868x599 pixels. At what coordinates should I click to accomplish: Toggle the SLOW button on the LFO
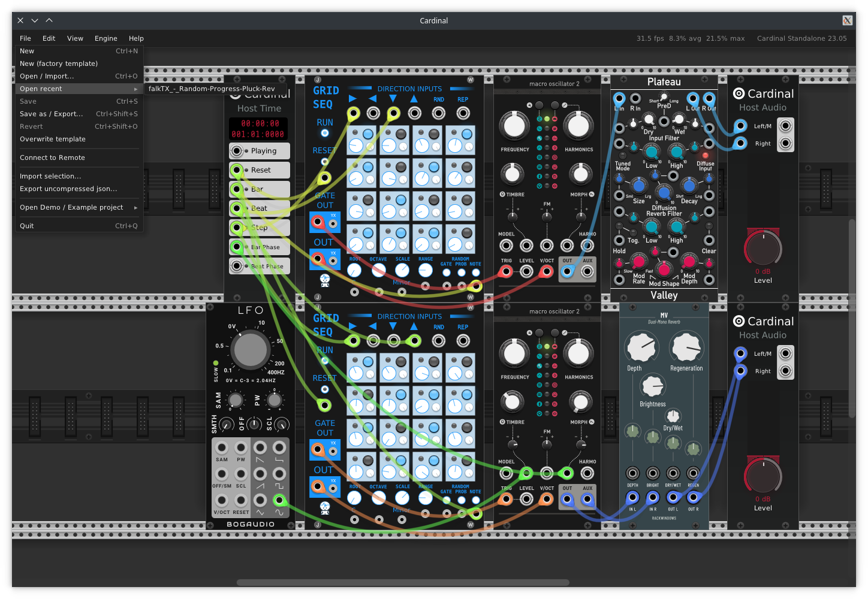tap(216, 363)
